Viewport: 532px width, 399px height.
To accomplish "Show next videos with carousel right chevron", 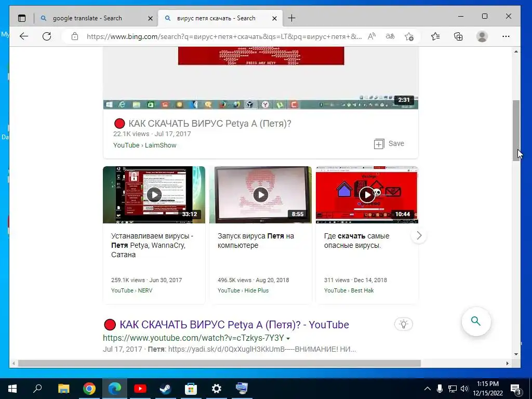I will coord(419,235).
